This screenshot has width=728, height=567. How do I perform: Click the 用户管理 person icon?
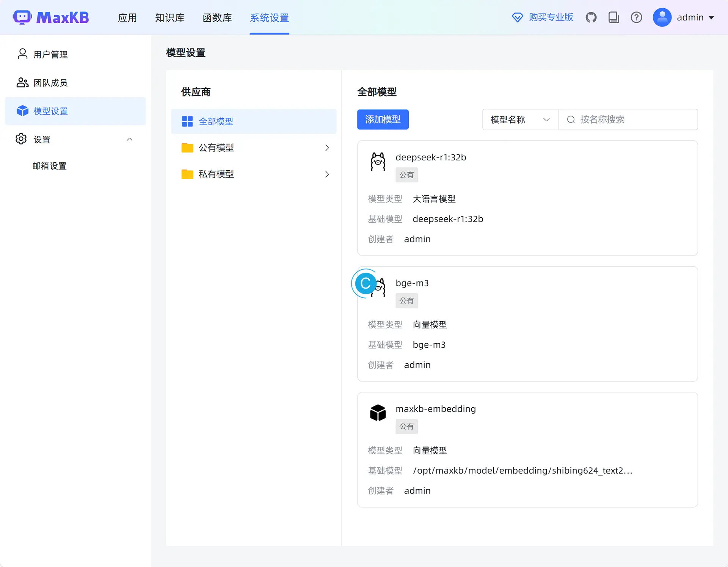point(22,54)
